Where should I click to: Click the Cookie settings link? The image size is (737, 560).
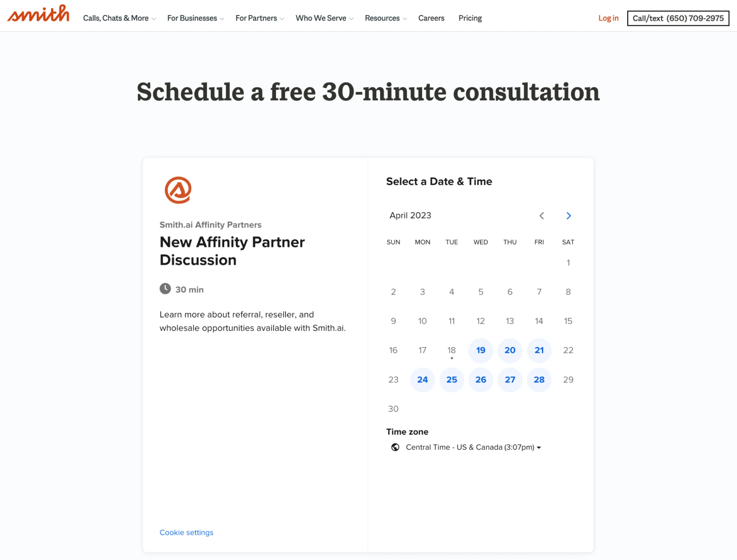[186, 532]
